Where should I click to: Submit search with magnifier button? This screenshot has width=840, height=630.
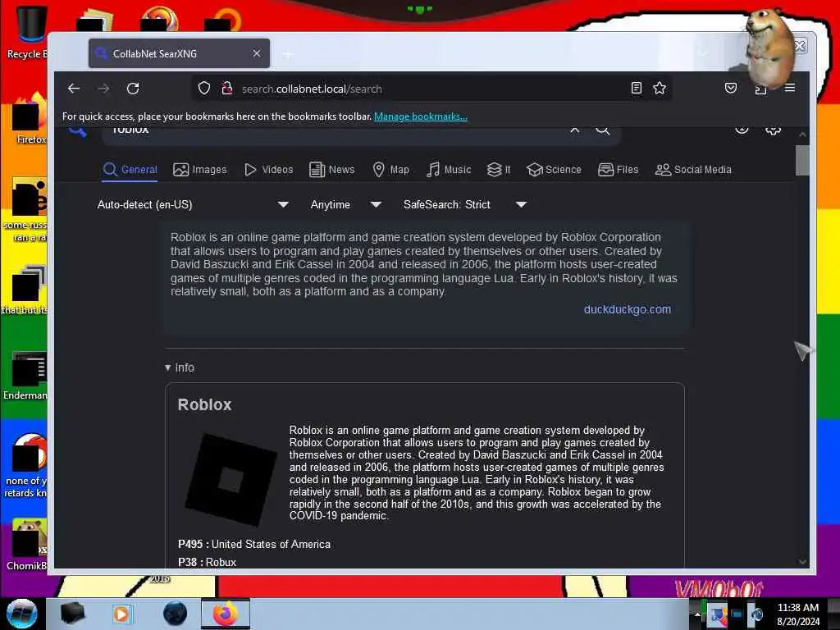tap(603, 130)
